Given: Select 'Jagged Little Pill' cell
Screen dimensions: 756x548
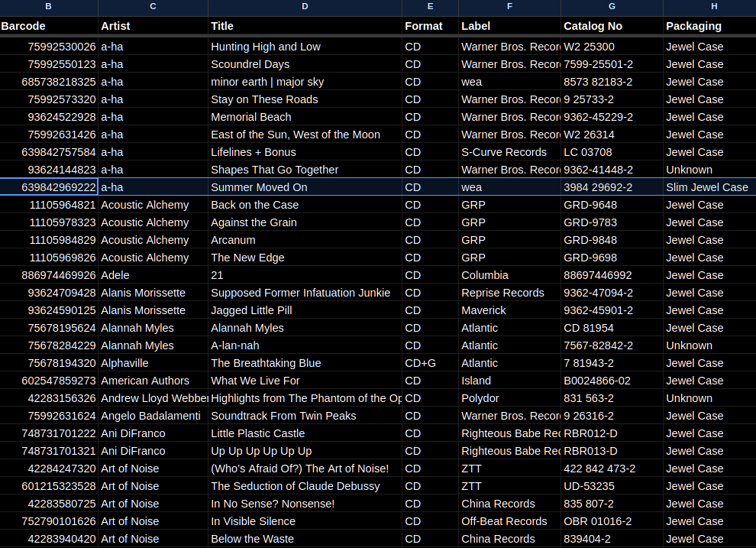Looking at the screenshot, I should [305, 310].
